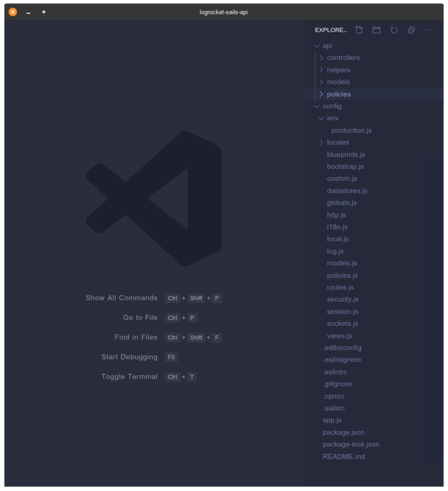Run Show All Commands from the watermark
This screenshot has height=491, width=448.
[122, 298]
